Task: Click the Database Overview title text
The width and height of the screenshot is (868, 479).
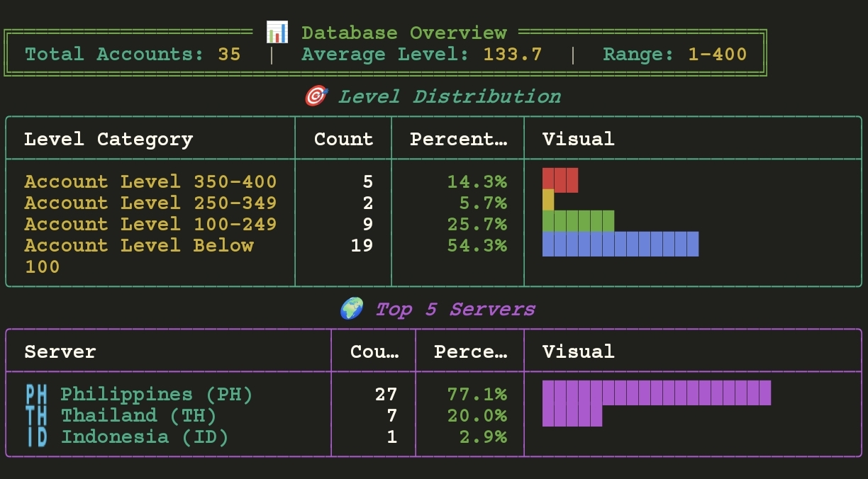Action: (404, 33)
